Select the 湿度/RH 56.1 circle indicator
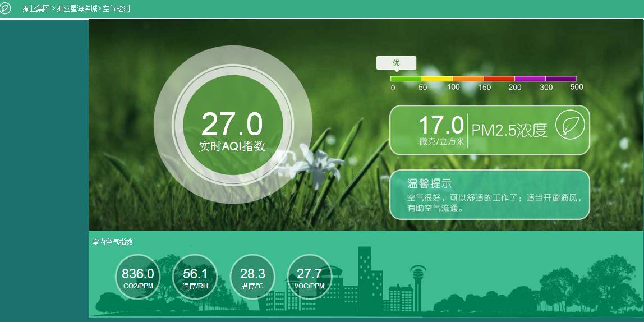 click(x=195, y=277)
